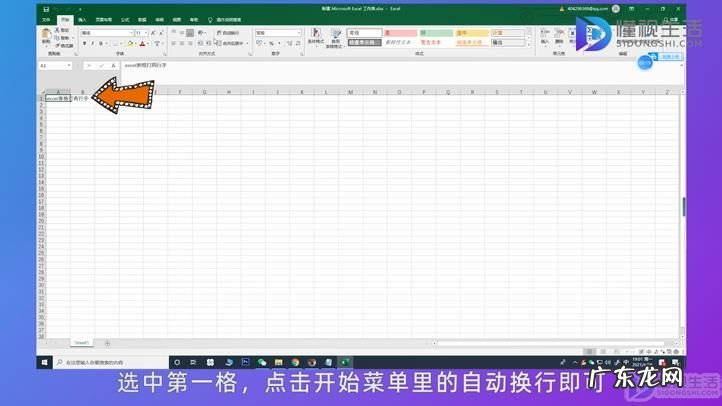Open Task View on the taskbar
Viewport: 722px width, 406px height.
(x=193, y=362)
